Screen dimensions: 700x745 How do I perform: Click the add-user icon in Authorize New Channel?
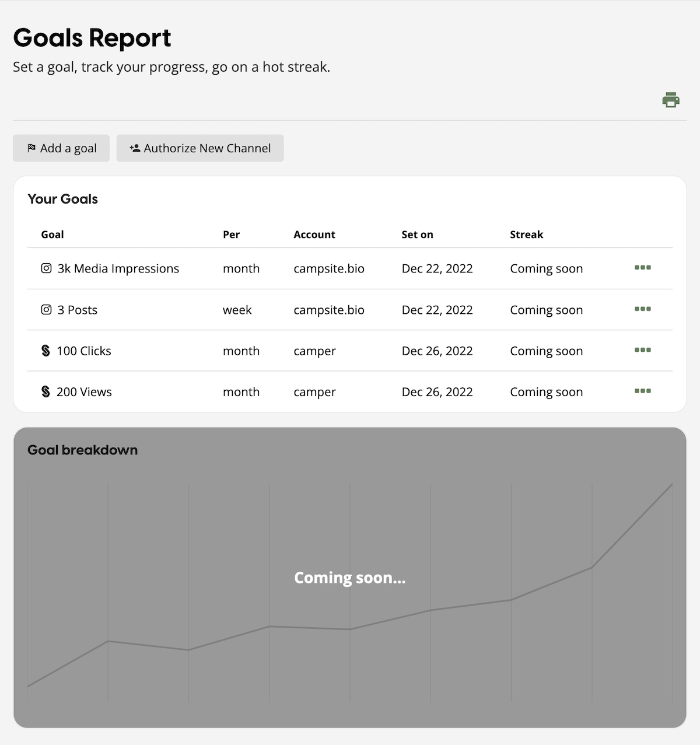(x=134, y=148)
